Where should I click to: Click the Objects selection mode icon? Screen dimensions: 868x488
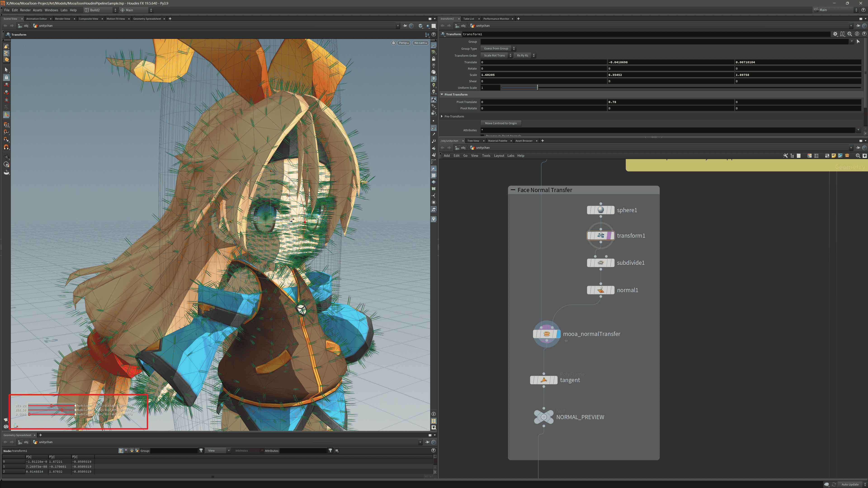6,47
